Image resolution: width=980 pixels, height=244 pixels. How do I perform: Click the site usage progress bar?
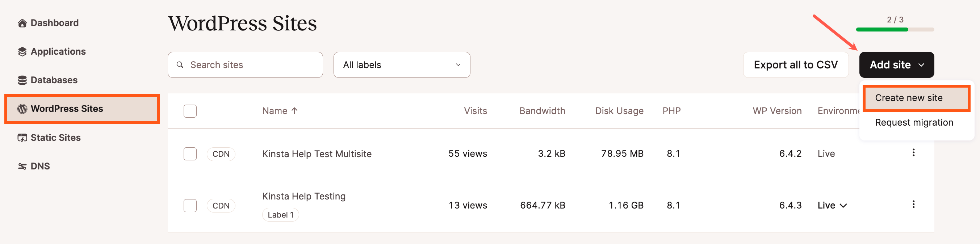[895, 30]
